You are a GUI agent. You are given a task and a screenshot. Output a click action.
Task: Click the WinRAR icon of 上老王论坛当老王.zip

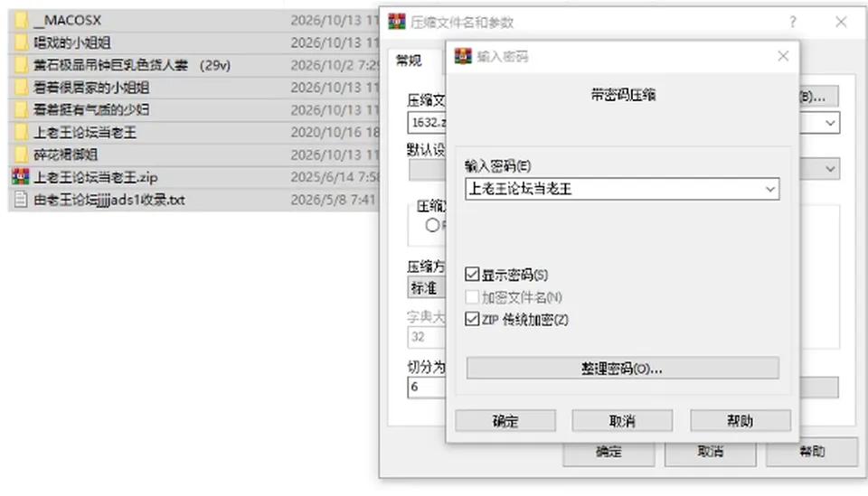click(x=21, y=177)
